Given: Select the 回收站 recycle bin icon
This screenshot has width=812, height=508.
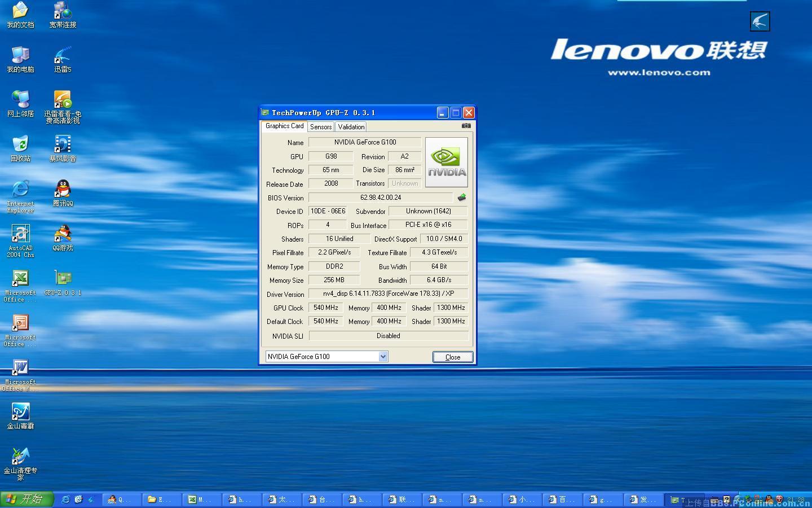Looking at the screenshot, I should coord(20,148).
